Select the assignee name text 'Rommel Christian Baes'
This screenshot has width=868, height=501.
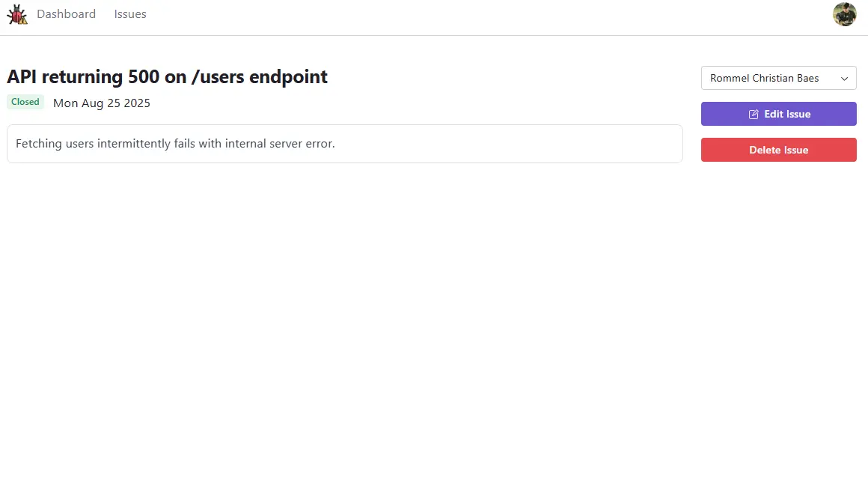(764, 78)
